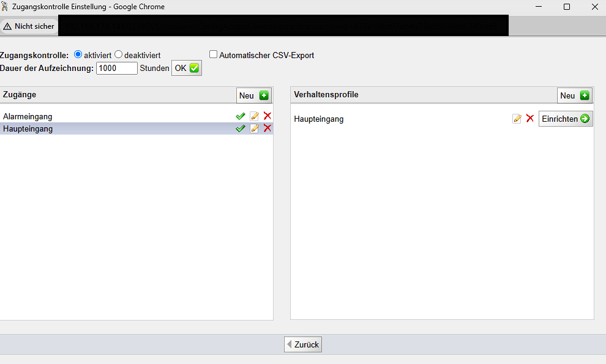This screenshot has width=606, height=364.
Task: Click green checkmark for Haupteingang access
Action: [x=240, y=128]
